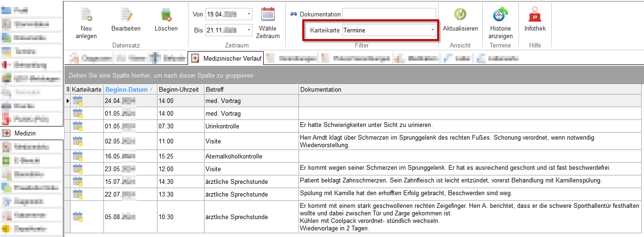The width and height of the screenshot is (644, 237).
Task: Click the binoculars icon beside Dokumentation
Action: point(294,15)
